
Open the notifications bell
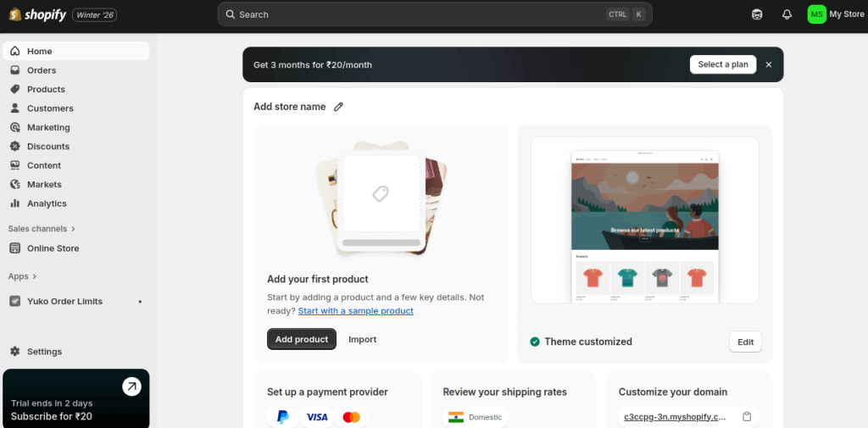pos(787,14)
